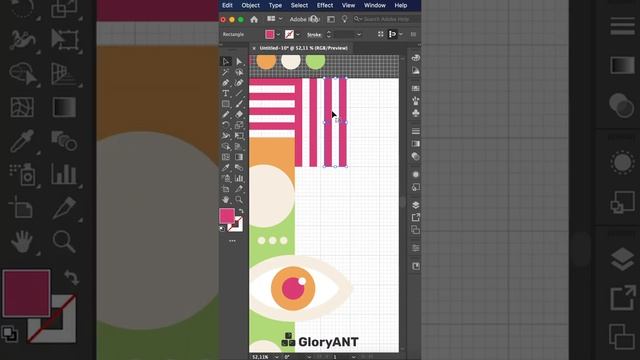Open the Align To dropdown arrow
The height and width of the screenshot is (360, 640).
[401, 34]
